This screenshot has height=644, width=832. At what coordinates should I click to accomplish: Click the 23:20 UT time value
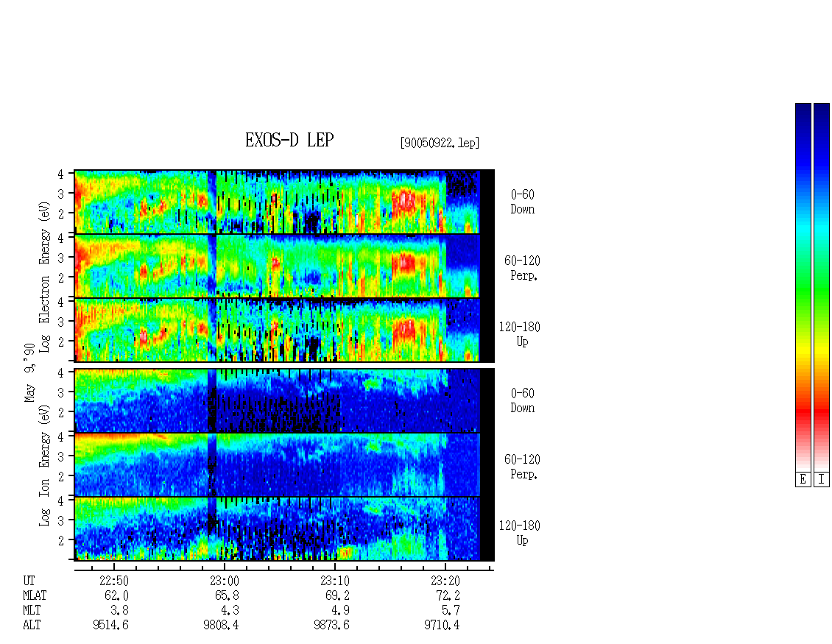[445, 581]
